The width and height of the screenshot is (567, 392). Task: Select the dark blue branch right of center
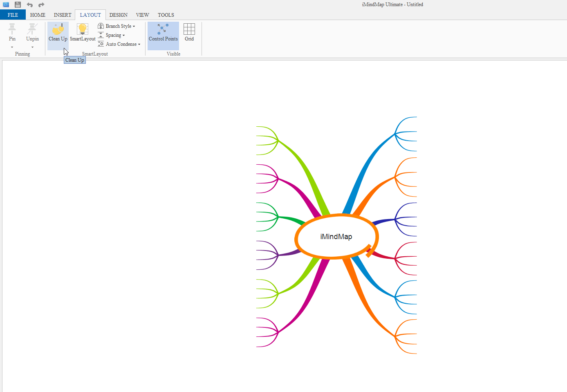click(x=384, y=221)
